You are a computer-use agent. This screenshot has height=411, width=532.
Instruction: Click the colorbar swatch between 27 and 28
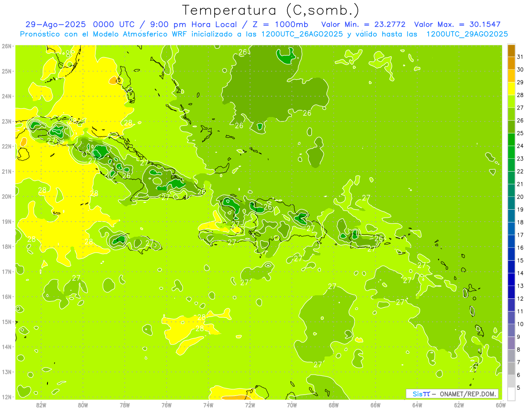tap(511, 101)
